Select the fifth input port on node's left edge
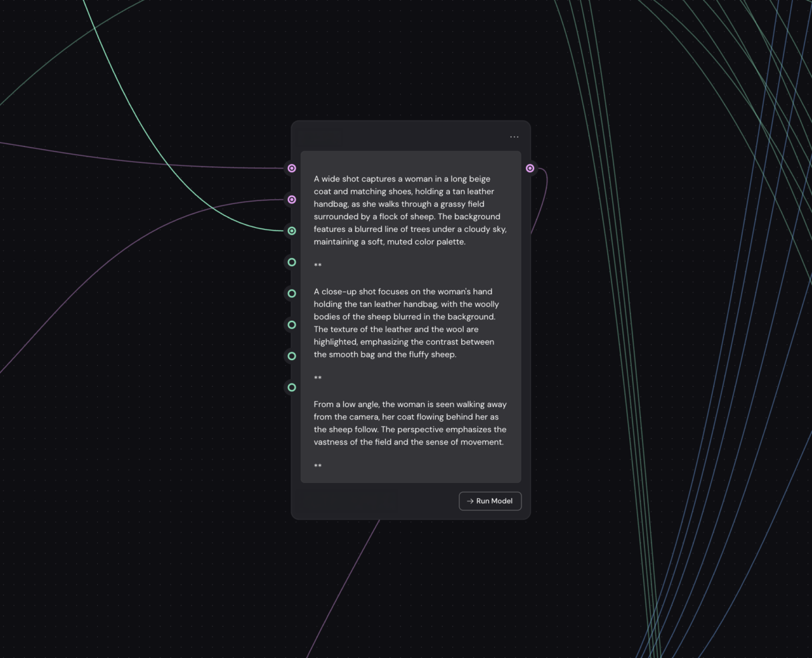This screenshot has height=658, width=812. pyautogui.click(x=292, y=294)
